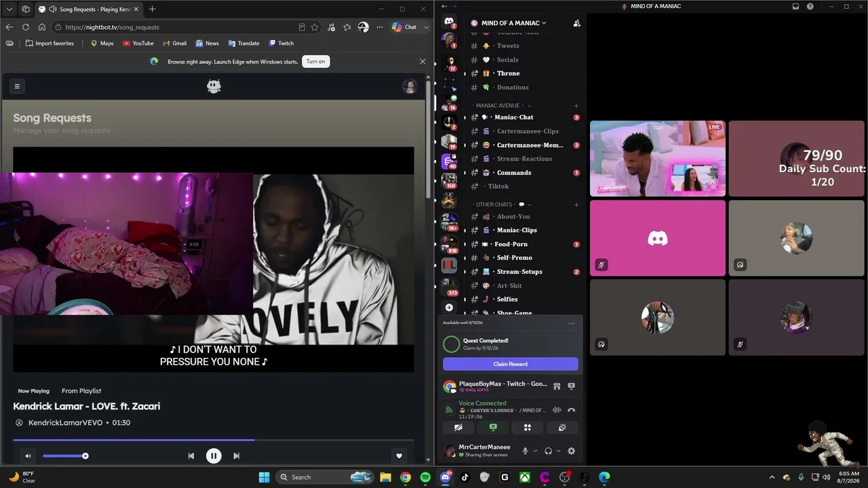The width and height of the screenshot is (868, 488).
Task: Open Discord inbox in title bar
Action: tap(795, 7)
